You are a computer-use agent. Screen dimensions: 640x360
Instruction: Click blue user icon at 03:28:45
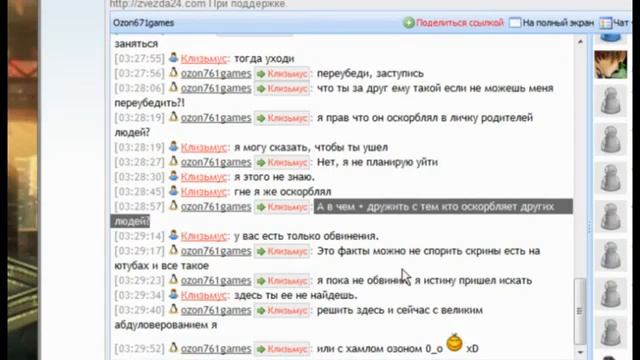(x=173, y=191)
